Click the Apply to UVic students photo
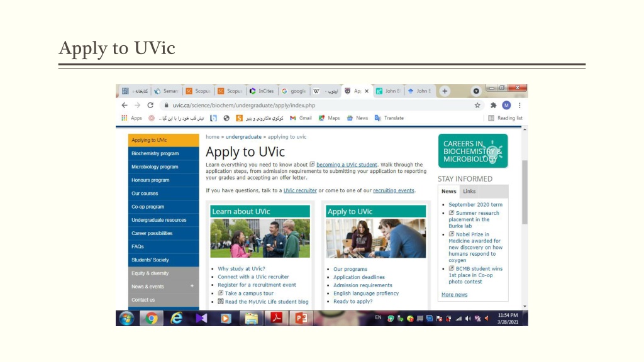Viewport: 644px width, 362px height. pos(376,238)
